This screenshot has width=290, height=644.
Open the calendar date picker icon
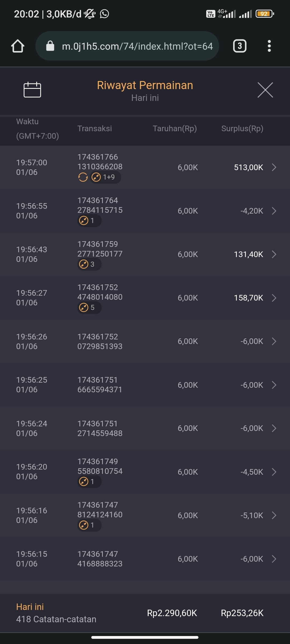[32, 90]
